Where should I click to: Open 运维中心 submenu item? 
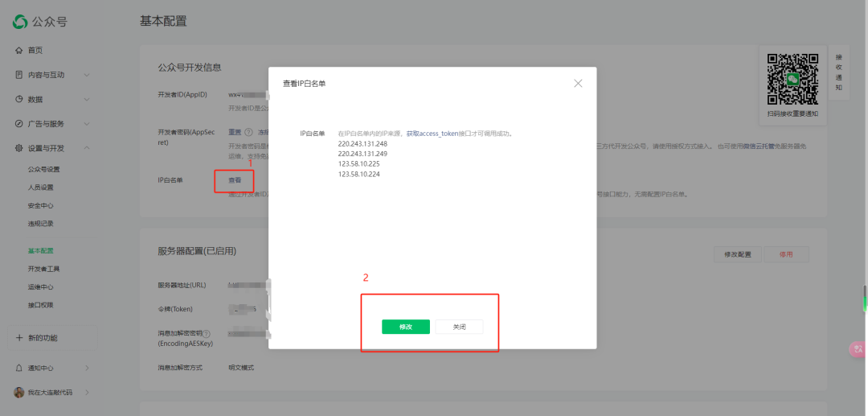40,287
